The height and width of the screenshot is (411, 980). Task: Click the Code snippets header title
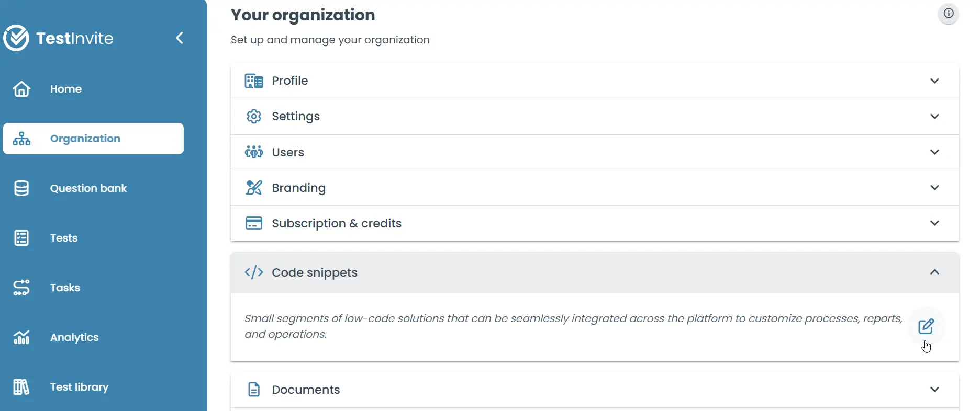(x=315, y=272)
